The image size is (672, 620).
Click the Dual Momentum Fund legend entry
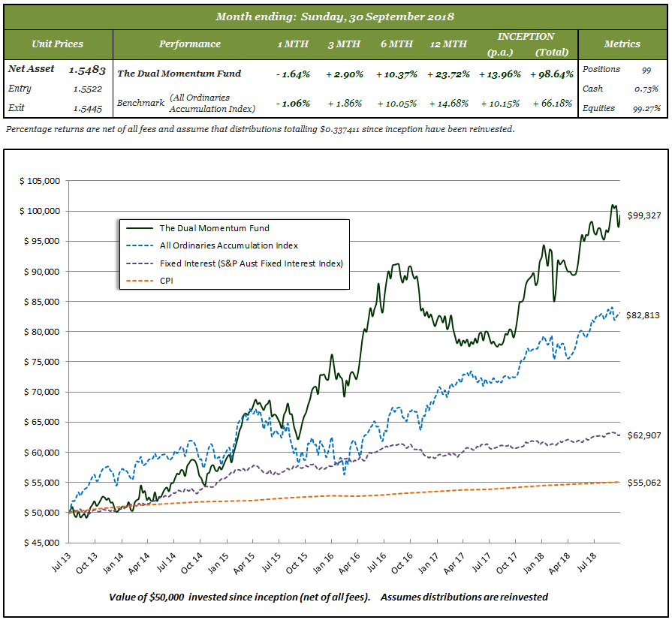[x=214, y=228]
